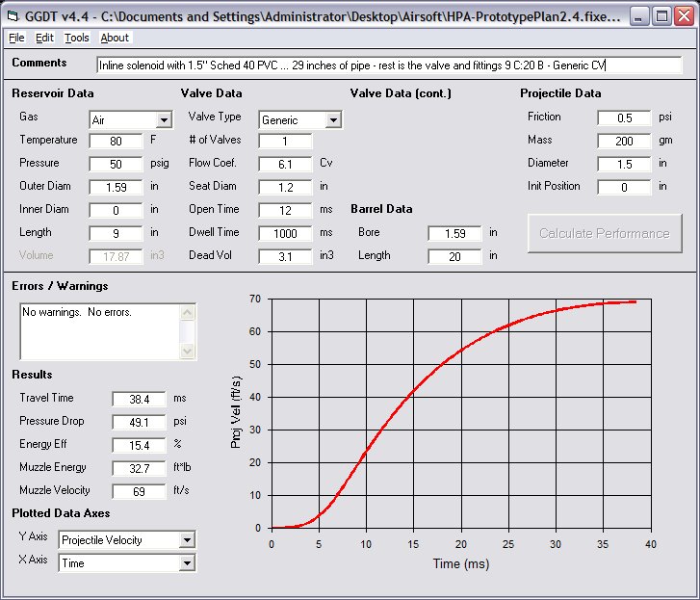Screen dimensions: 700x600
Task: Open the Tools menu
Action: (x=77, y=38)
